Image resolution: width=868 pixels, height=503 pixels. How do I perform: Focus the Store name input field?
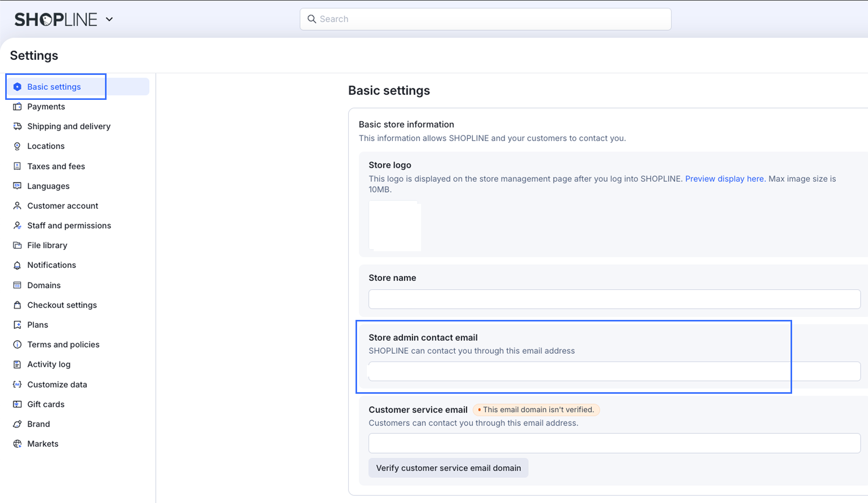(614, 299)
